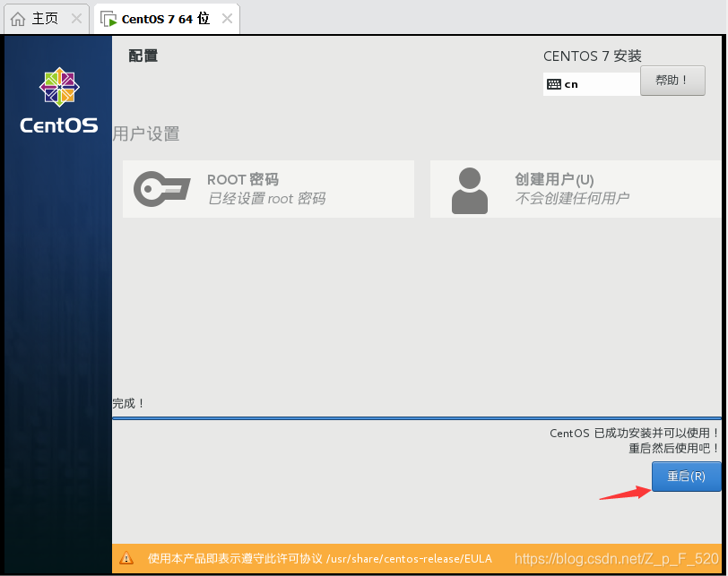
Task: Click the 不会创建任何用户 status text
Action: click(572, 199)
